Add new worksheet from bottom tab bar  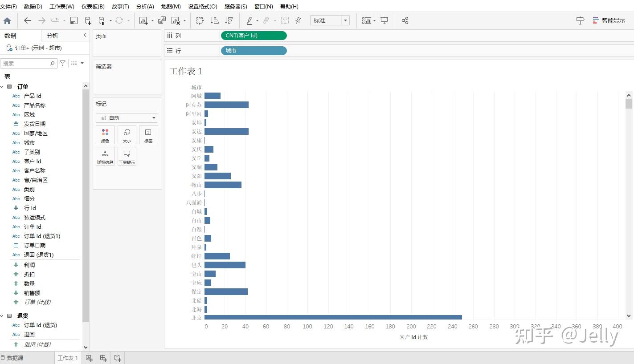pyautogui.click(x=89, y=358)
